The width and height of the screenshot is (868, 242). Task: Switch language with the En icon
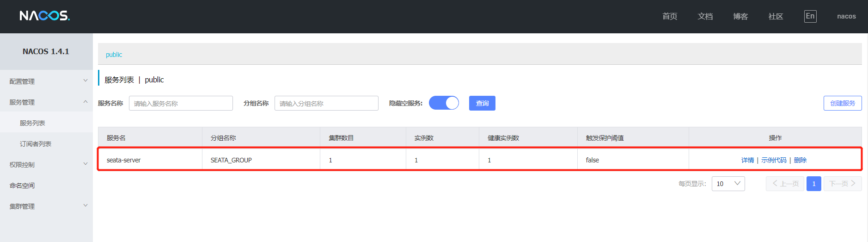coord(810,16)
